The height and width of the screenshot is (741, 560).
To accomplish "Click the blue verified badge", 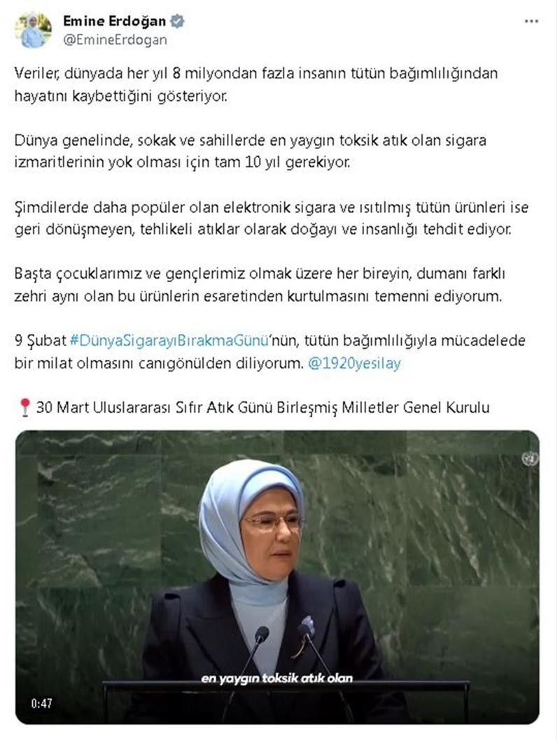I will [x=178, y=21].
